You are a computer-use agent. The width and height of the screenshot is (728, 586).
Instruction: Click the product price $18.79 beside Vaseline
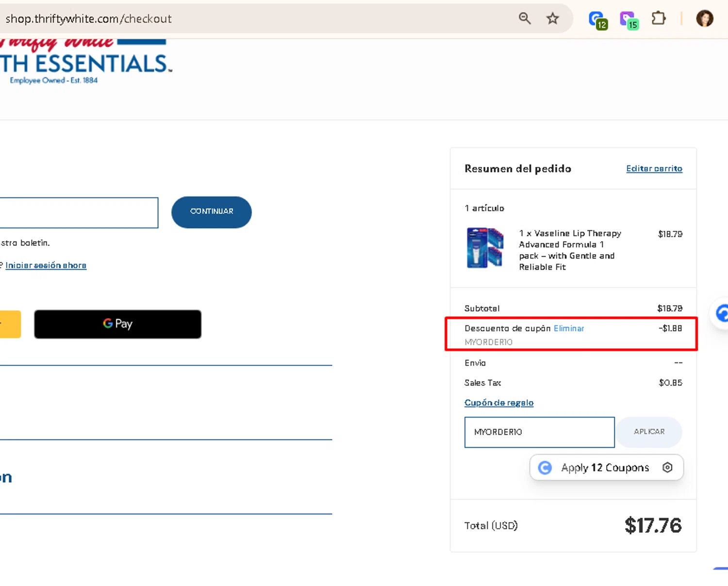click(670, 234)
